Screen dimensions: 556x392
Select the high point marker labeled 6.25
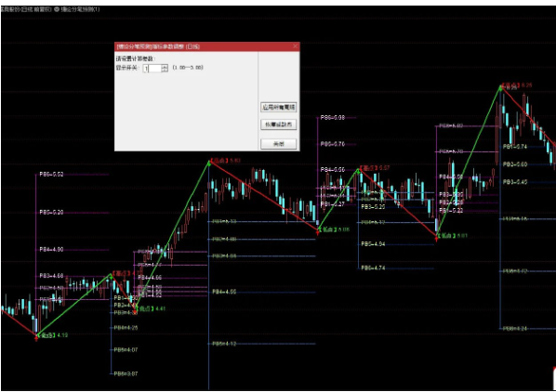[517, 85]
